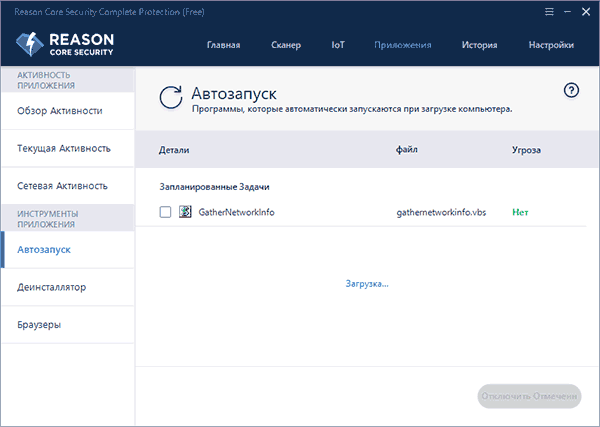This screenshot has height=427, width=600.
Task: Open the Настройки tab
Action: 551,45
